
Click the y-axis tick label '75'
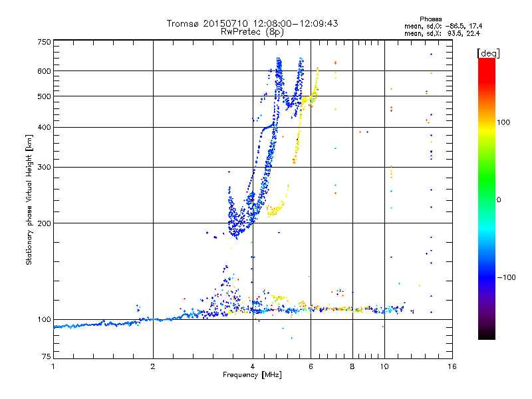[x=47, y=356]
